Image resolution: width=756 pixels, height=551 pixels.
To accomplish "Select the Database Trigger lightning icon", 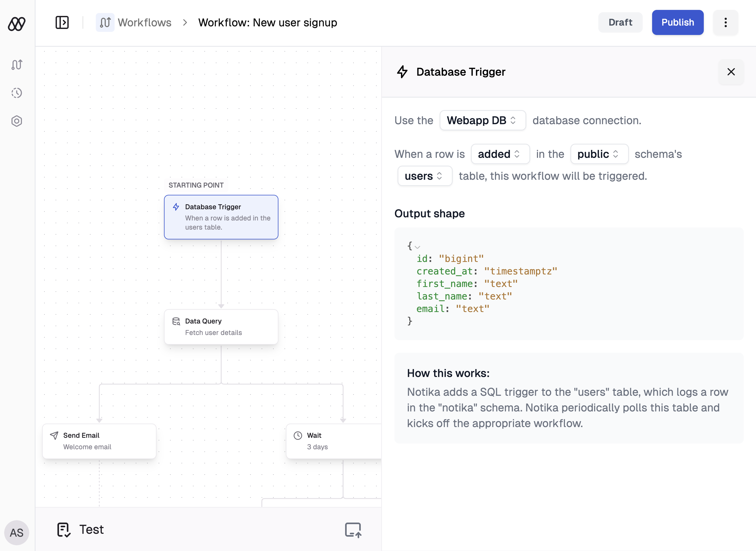I will tap(176, 207).
